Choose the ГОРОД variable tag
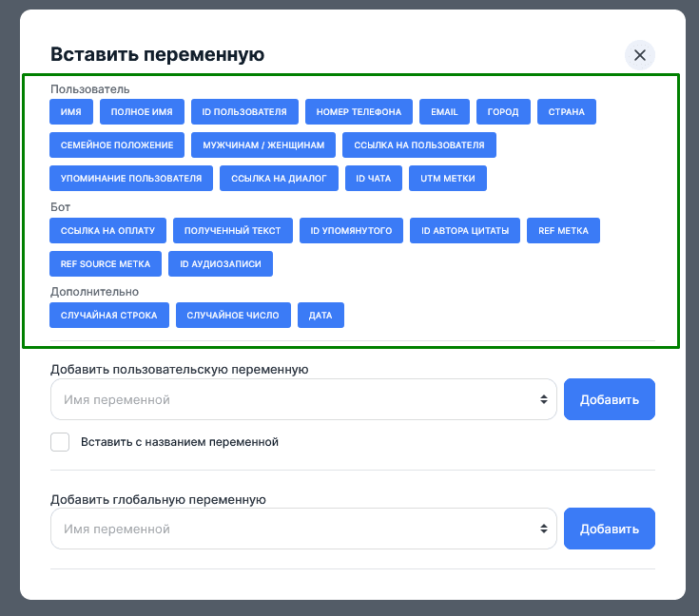699x616 pixels. pos(503,112)
